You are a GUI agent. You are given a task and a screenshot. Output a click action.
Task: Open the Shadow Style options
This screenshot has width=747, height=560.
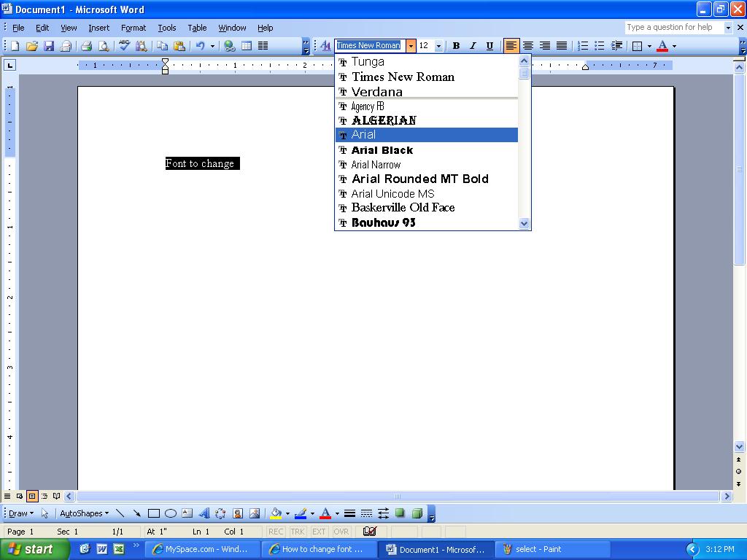pos(400,513)
